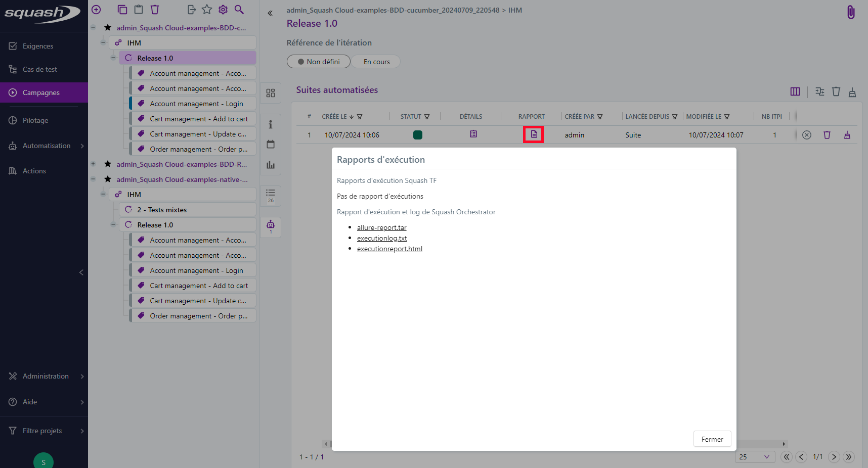Viewport: 868px width, 468px height.
Task: Click the report icon in the Rapport column
Action: point(534,134)
